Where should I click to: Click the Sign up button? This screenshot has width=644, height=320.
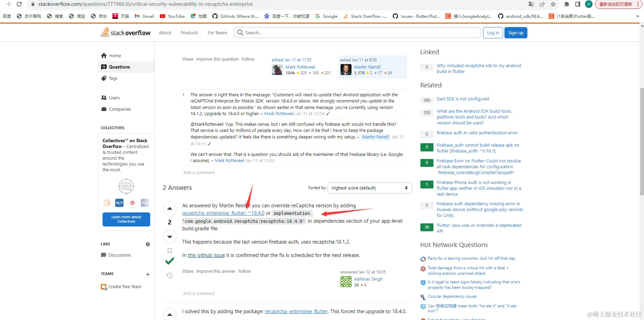tap(516, 33)
